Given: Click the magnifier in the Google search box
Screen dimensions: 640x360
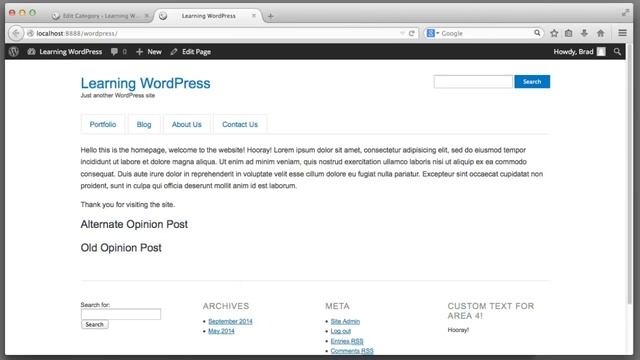Looking at the screenshot, I should pos(537,33).
